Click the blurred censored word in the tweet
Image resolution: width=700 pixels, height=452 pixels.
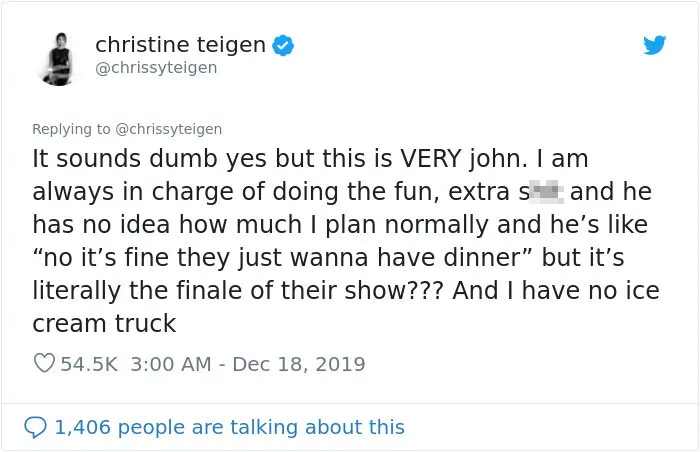(x=546, y=192)
